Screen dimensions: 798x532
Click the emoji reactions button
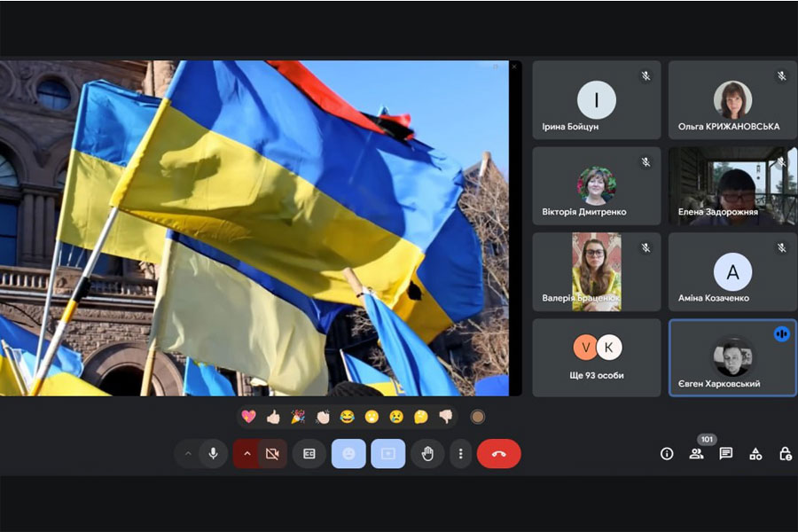pyautogui.click(x=348, y=453)
